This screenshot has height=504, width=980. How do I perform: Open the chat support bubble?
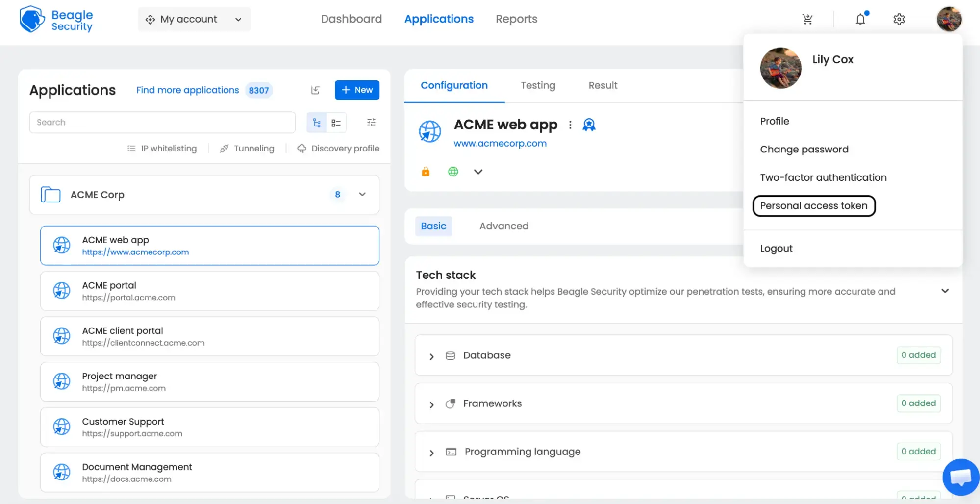(x=960, y=477)
